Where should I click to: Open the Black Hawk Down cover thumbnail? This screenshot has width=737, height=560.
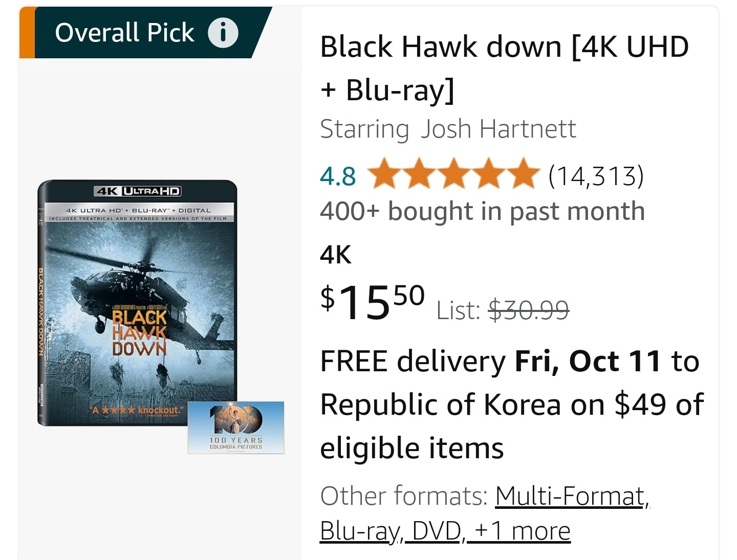tap(137, 303)
